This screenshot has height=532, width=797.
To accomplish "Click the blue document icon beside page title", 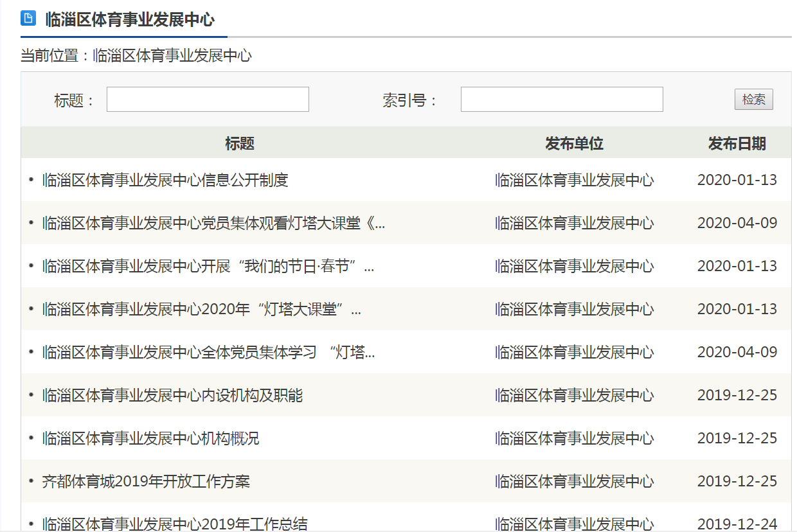I will tap(28, 18).
